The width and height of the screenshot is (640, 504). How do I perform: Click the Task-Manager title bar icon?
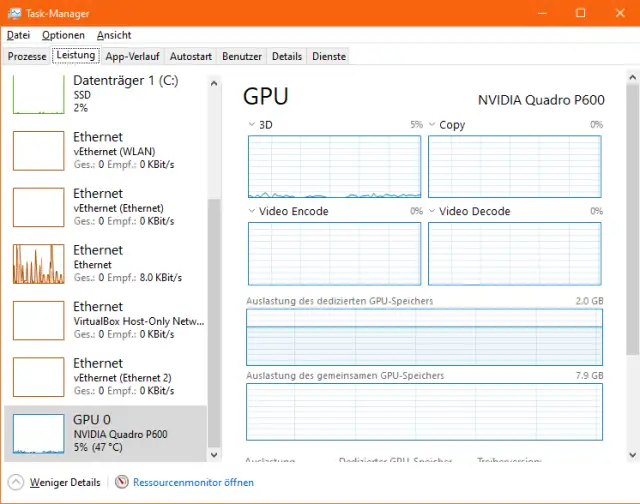pyautogui.click(x=14, y=13)
